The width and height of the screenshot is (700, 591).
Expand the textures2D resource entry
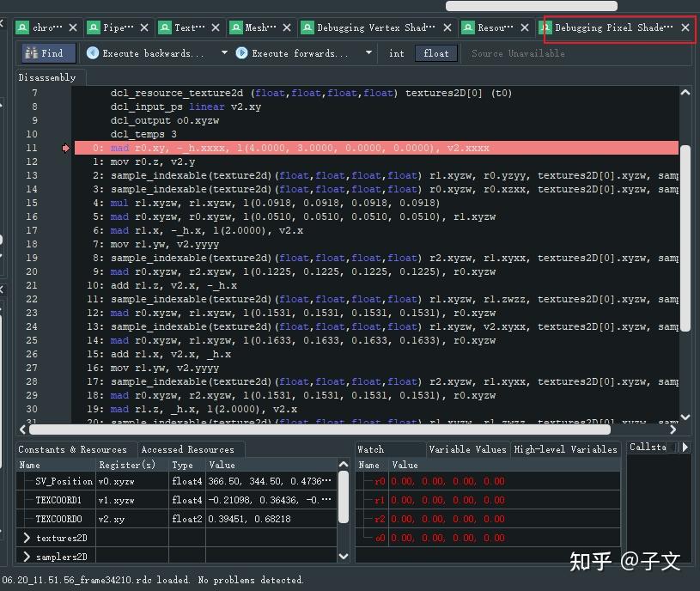pyautogui.click(x=27, y=536)
